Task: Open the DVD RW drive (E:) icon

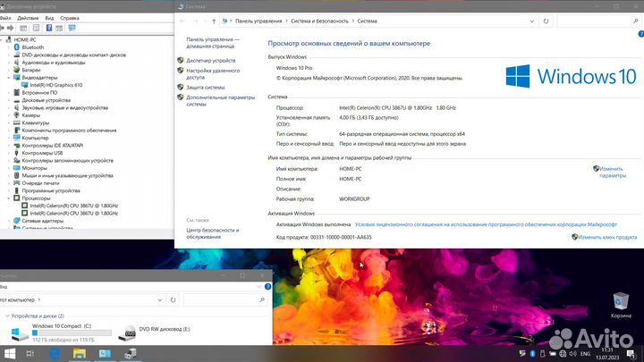Action: point(127,333)
